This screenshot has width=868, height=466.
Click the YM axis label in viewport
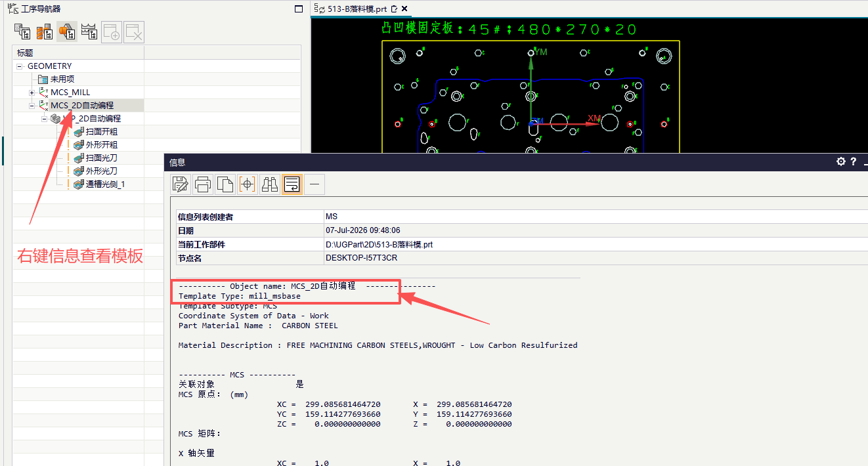pos(541,51)
